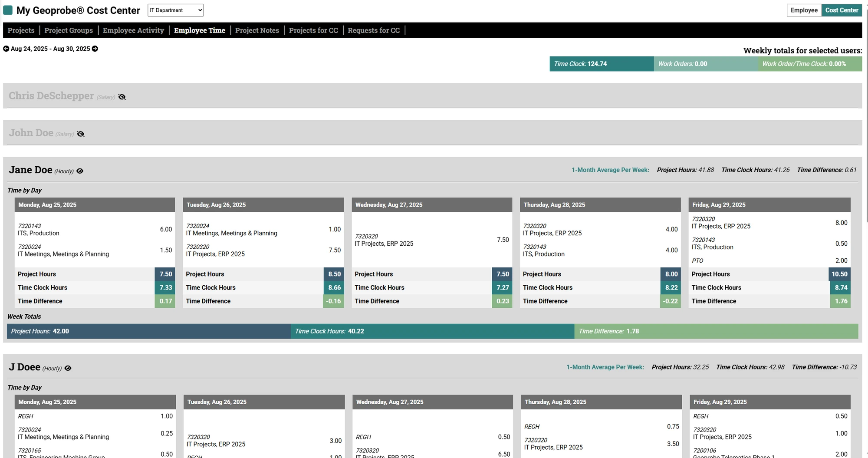Image resolution: width=868 pixels, height=458 pixels.
Task: Switch to Employee Activity tab
Action: (x=133, y=30)
